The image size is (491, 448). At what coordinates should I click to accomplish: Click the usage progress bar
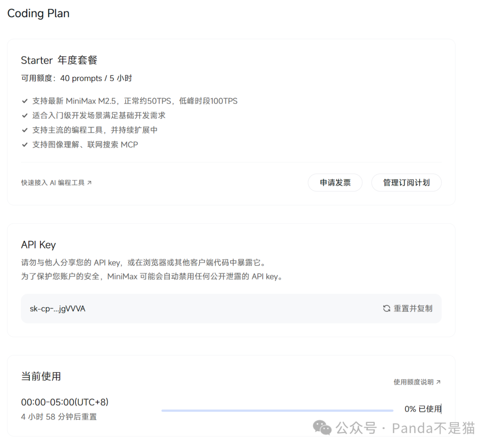coord(277,410)
